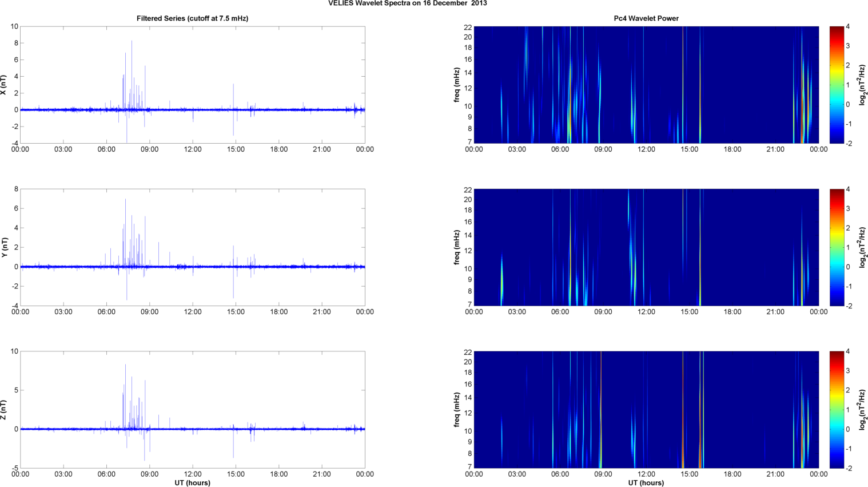Click the bottom wavelet spectrogram colorbar

836,410
